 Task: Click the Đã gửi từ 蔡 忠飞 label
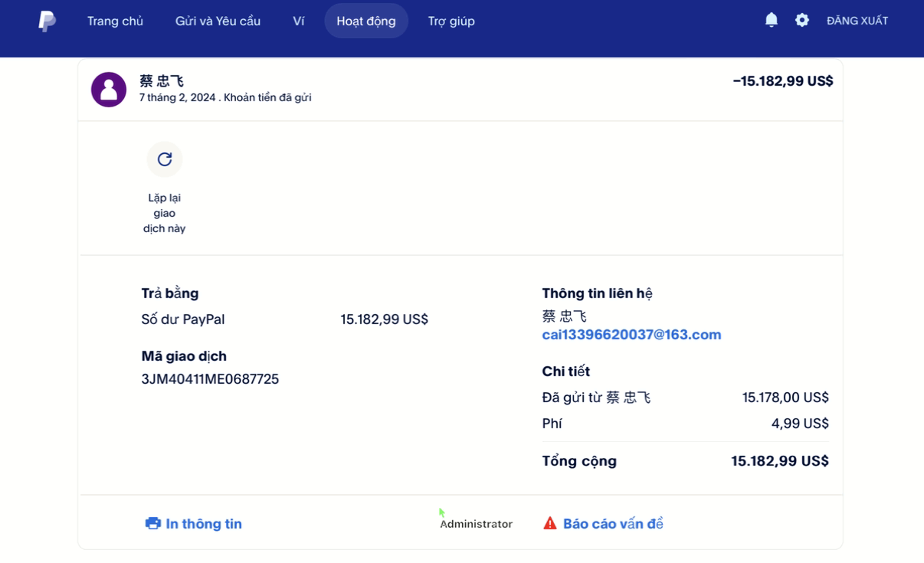click(x=596, y=398)
